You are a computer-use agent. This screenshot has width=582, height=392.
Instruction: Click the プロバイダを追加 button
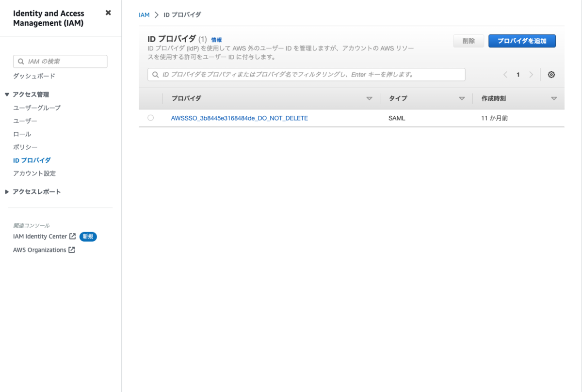[x=522, y=41]
